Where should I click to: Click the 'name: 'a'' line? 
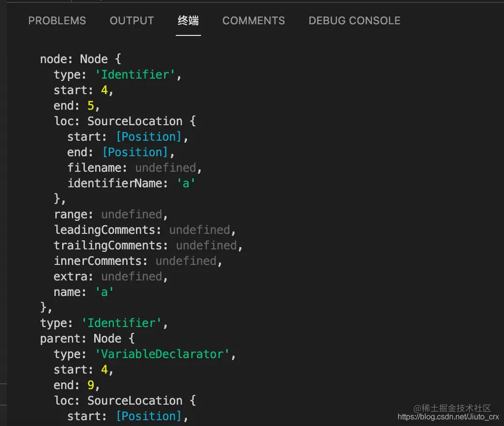(x=84, y=292)
